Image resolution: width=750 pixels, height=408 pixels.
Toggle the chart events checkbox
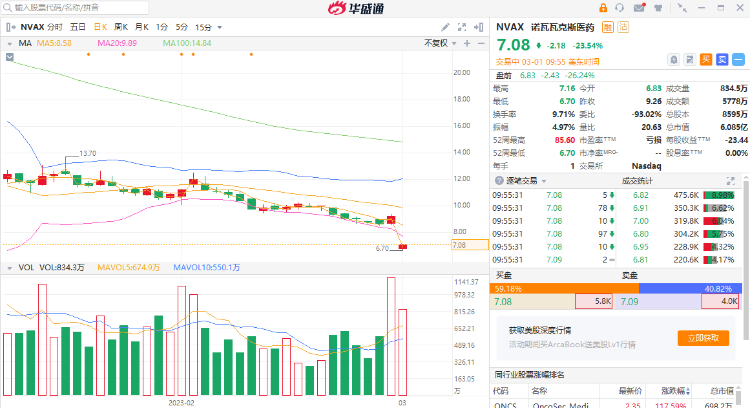[10, 57]
